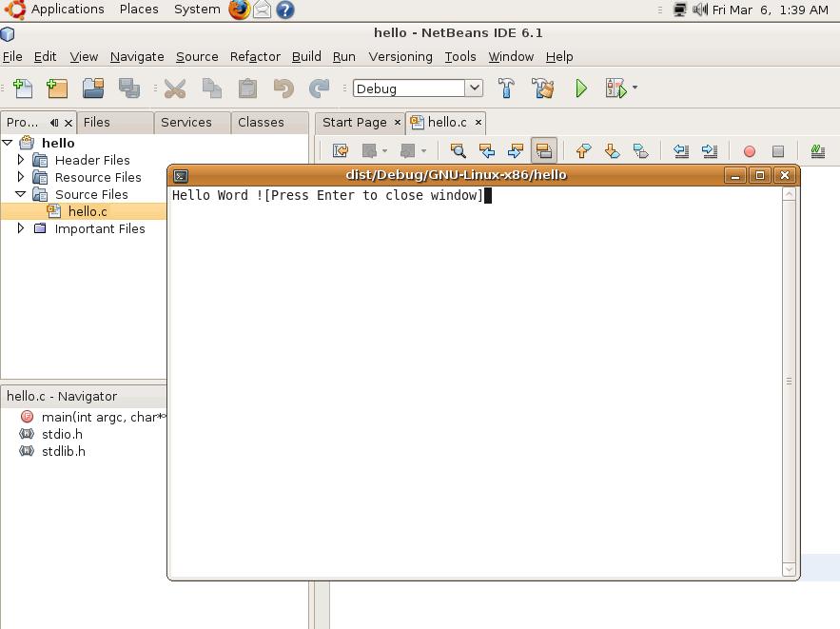
Task: Expand the Header Files folder
Action: [20, 160]
